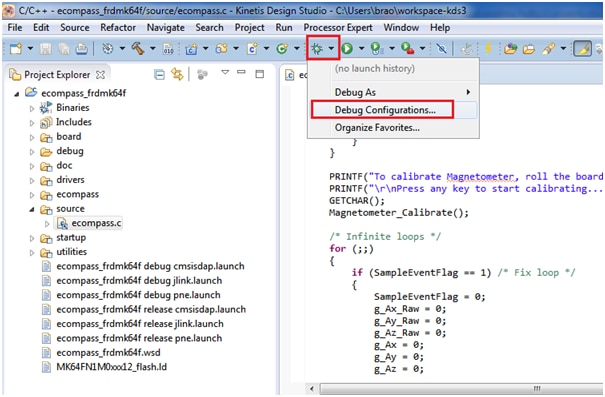Open Project Explorer View Menu triangle
605x397 pixels.
[225, 72]
